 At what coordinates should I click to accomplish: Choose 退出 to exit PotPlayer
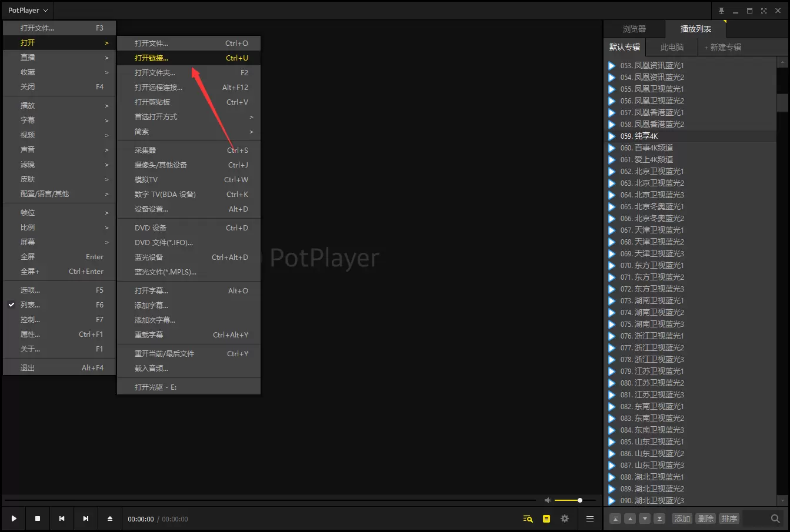(x=59, y=368)
